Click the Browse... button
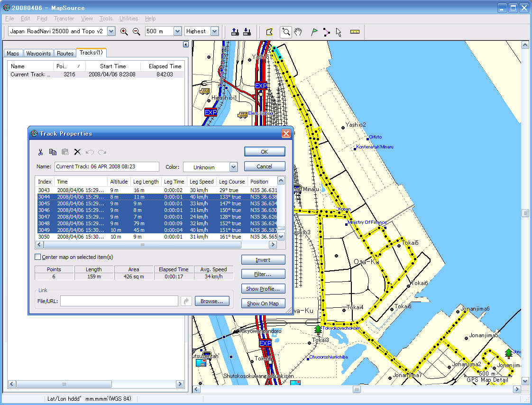 tap(212, 301)
